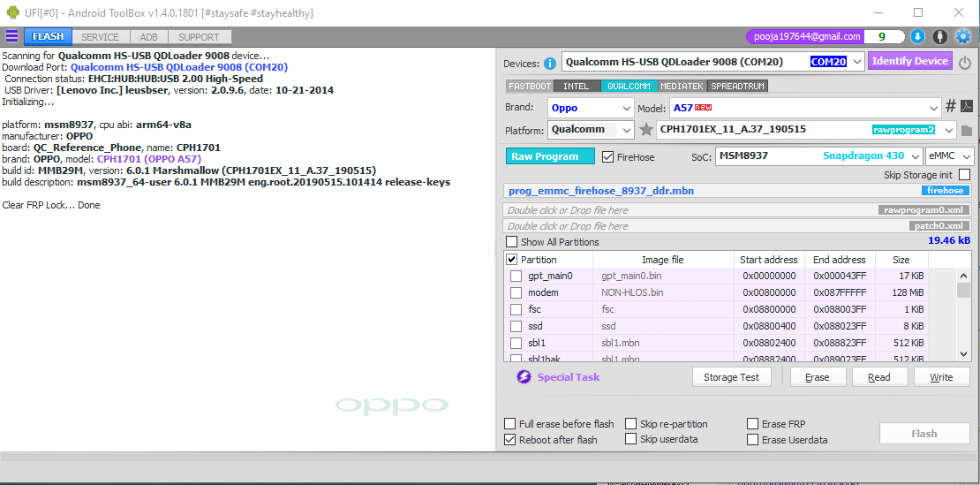Select the INTEL chipset tab
Viewport: 980px width, 485px height.
[577, 87]
